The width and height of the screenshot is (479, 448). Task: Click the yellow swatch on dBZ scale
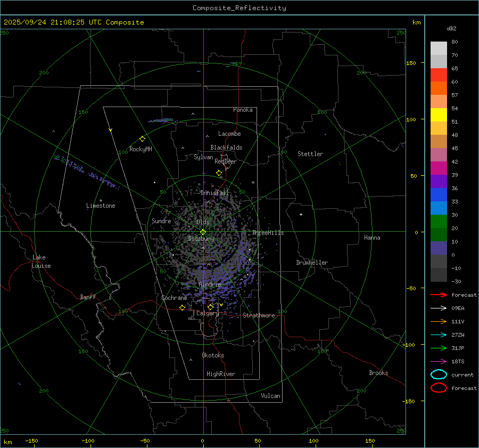[439, 115]
